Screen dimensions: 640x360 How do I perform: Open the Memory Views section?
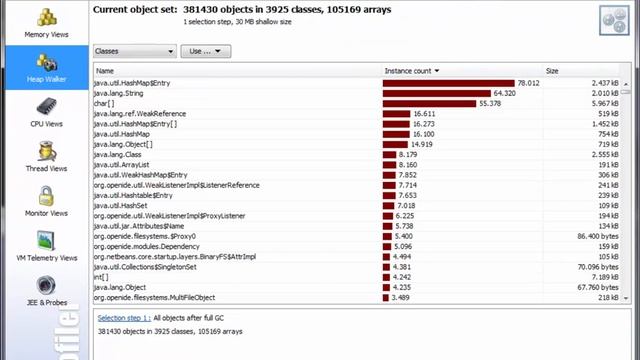[x=47, y=23]
